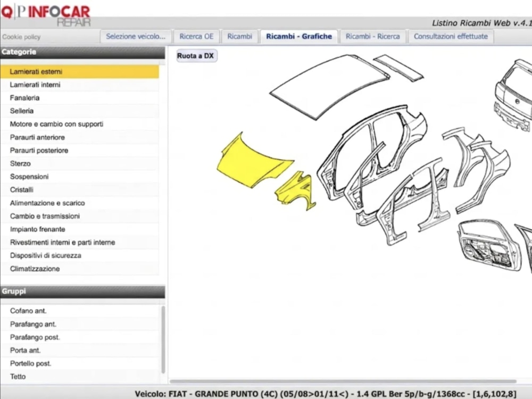The width and height of the screenshot is (532, 399).
Task: Open Rivestimenti interni e parti interne
Action: 79,242
